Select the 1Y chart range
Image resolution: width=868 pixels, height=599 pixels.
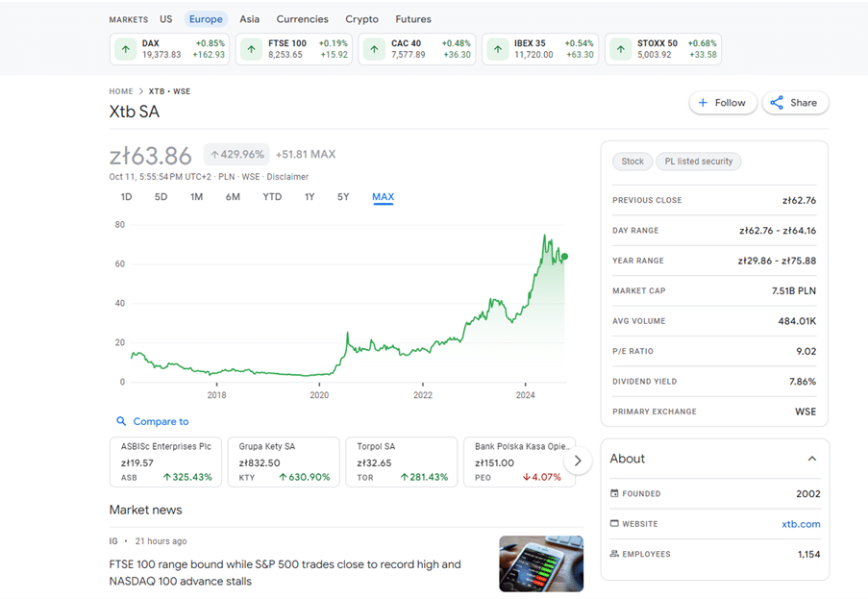(310, 197)
